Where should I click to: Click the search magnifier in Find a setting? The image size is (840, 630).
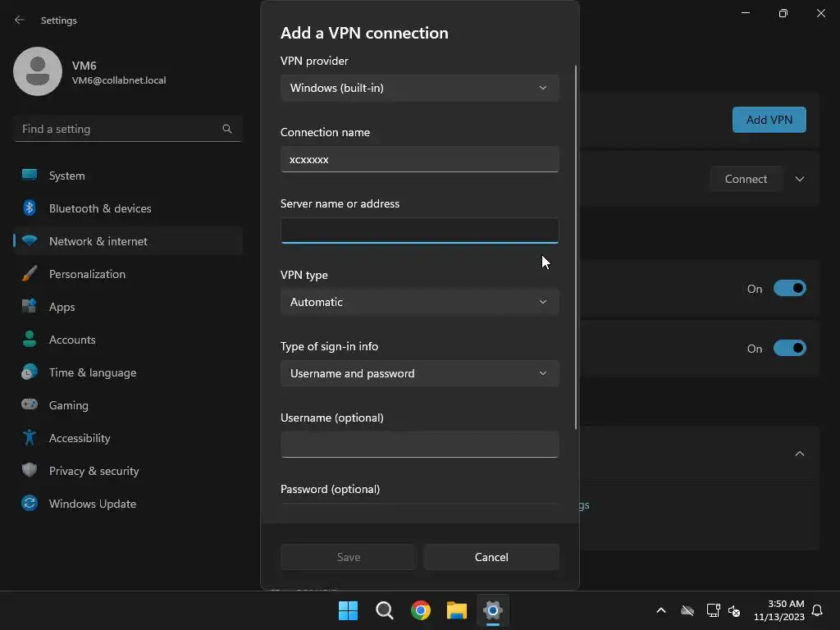pyautogui.click(x=227, y=129)
